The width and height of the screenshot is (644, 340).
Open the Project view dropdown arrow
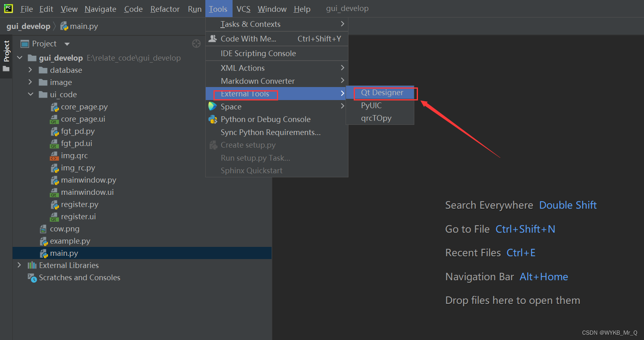click(67, 44)
